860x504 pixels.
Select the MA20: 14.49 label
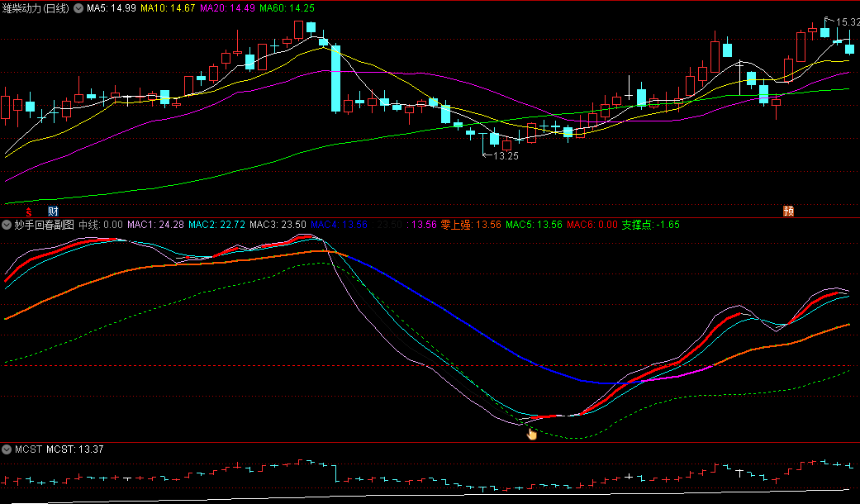coord(227,8)
